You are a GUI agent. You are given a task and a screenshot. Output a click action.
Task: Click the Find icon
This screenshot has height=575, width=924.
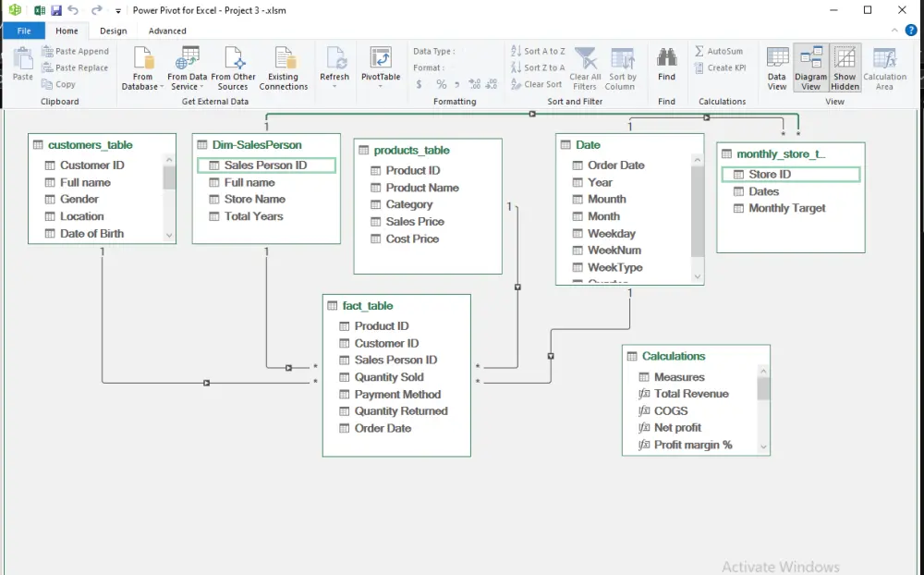coord(666,61)
